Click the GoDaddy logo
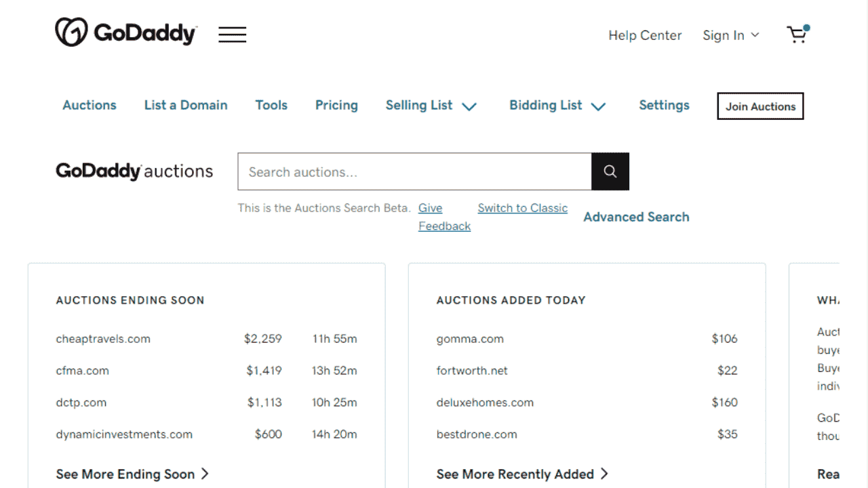The image size is (868, 488). click(126, 33)
